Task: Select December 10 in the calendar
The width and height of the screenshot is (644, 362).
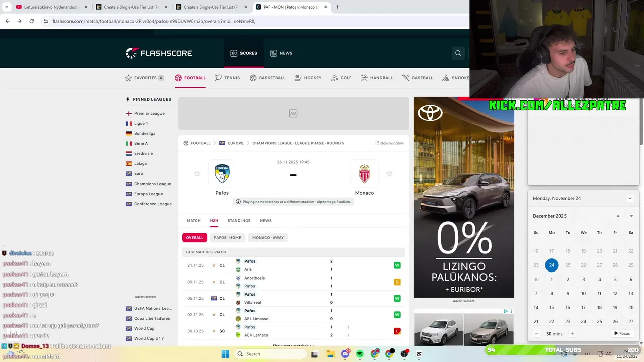Action: coord(584,293)
